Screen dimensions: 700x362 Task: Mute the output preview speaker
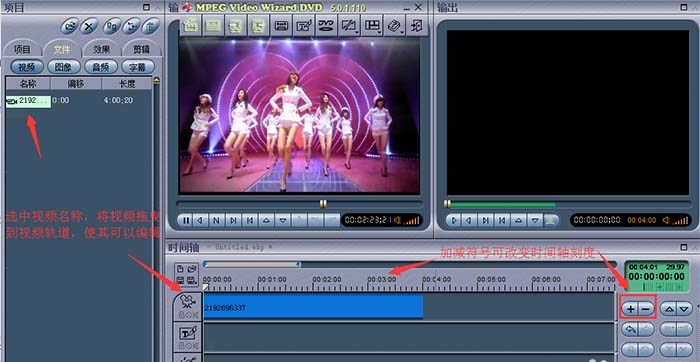(x=666, y=220)
